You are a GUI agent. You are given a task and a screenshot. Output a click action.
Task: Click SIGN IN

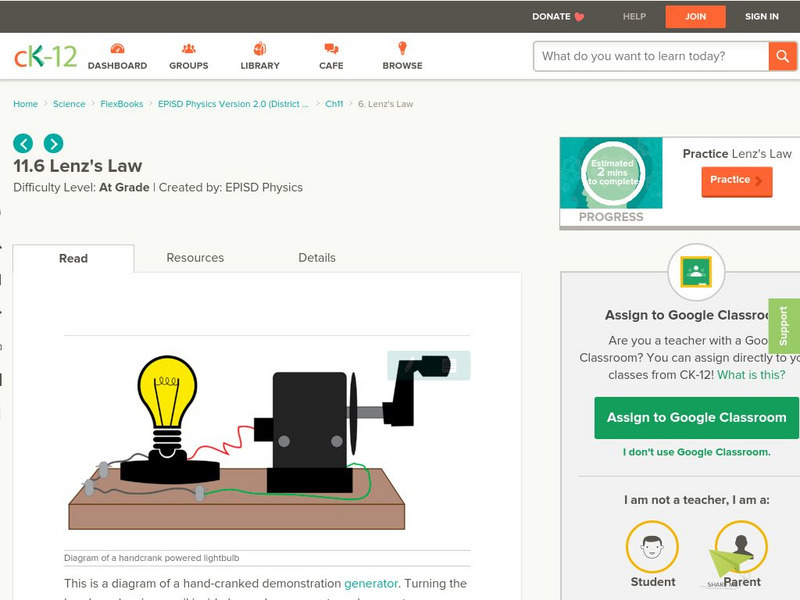coord(762,16)
